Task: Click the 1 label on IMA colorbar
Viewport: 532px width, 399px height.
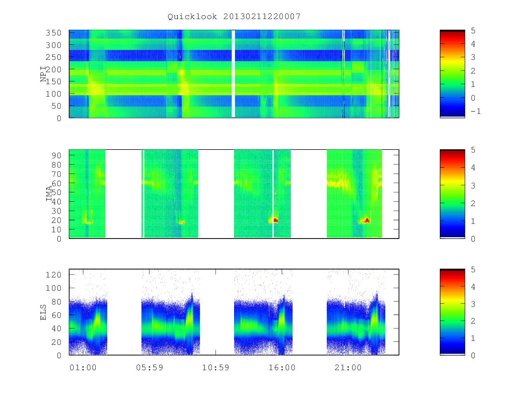Action: tap(473, 221)
